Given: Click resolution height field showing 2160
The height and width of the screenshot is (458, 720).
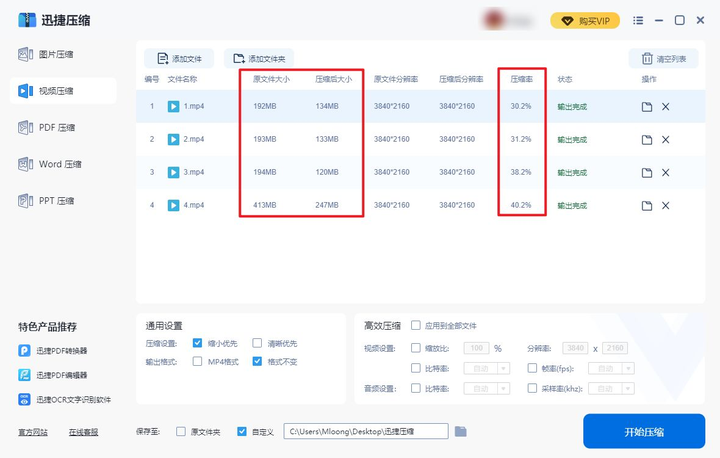Looking at the screenshot, I should (x=615, y=348).
